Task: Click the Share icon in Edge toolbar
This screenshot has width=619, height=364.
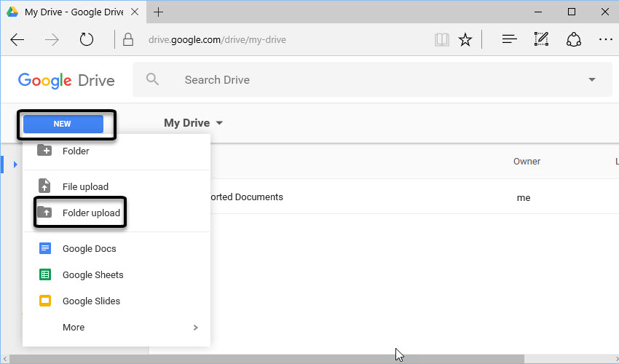Action: (574, 39)
